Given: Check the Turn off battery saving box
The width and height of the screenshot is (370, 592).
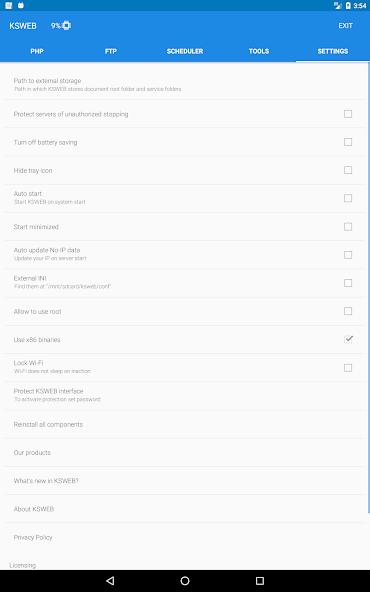Looking at the screenshot, I should (348, 142).
